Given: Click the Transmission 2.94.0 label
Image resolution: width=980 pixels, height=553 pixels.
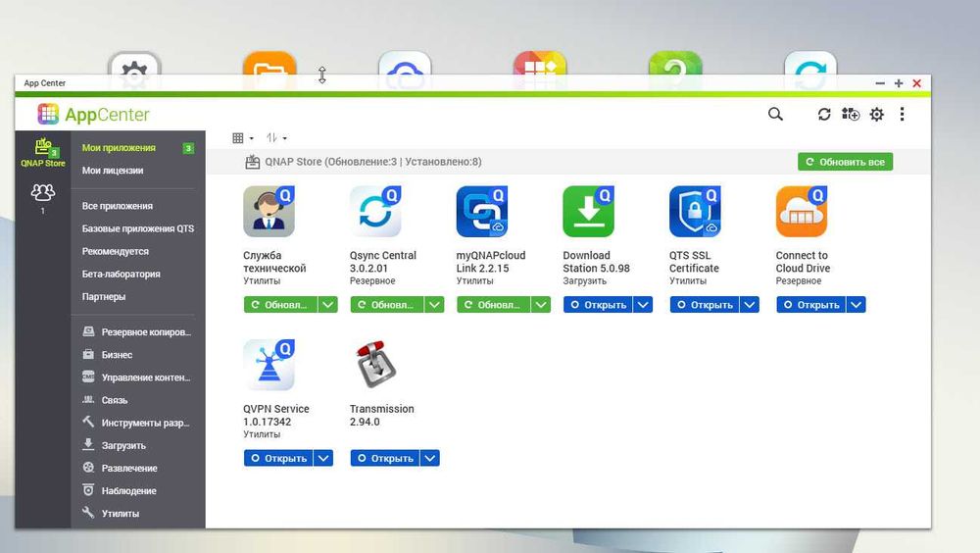Looking at the screenshot, I should (381, 415).
